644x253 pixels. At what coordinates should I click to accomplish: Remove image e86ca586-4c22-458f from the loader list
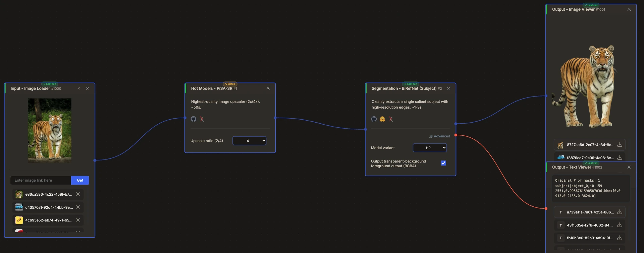[78, 194]
